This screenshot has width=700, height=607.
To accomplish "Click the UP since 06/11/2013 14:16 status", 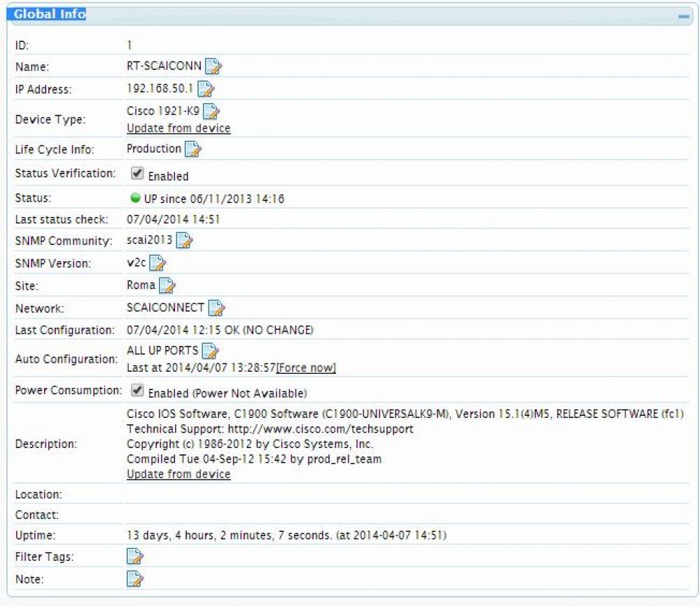I will coord(213,199).
